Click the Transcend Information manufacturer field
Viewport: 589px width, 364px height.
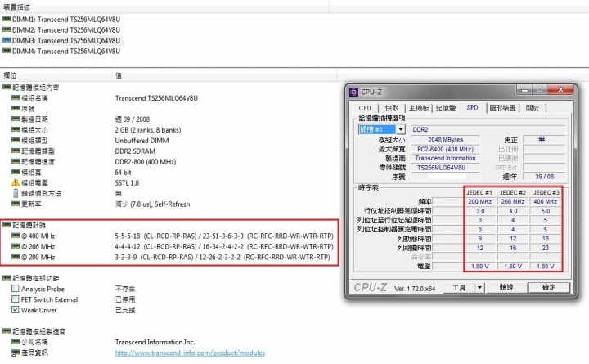pos(446,158)
